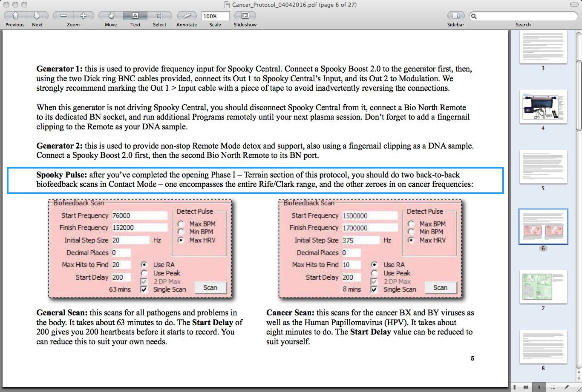582x392 pixels.
Task: Open page 8 thumbnail
Action: point(543,347)
